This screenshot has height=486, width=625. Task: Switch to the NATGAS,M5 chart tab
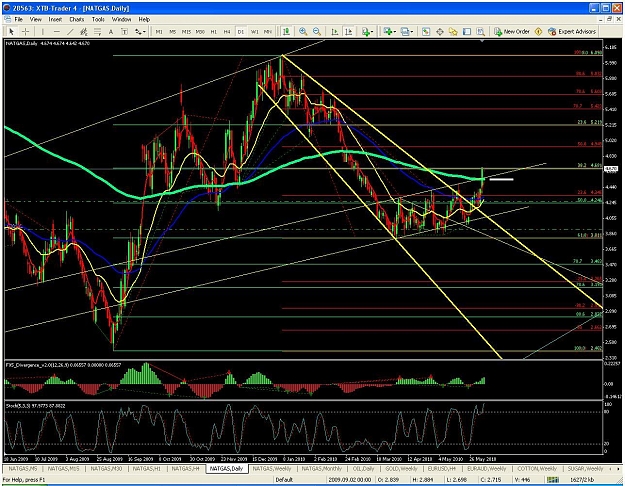24,468
